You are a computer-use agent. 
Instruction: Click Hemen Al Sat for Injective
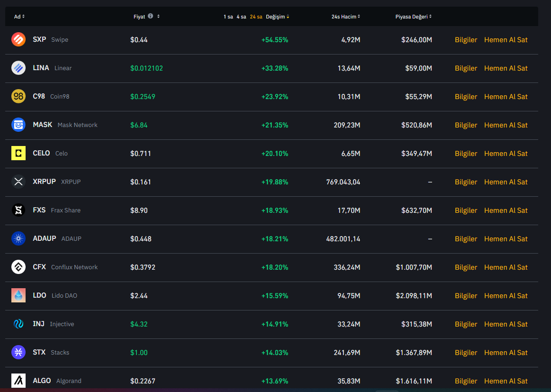[506, 324]
